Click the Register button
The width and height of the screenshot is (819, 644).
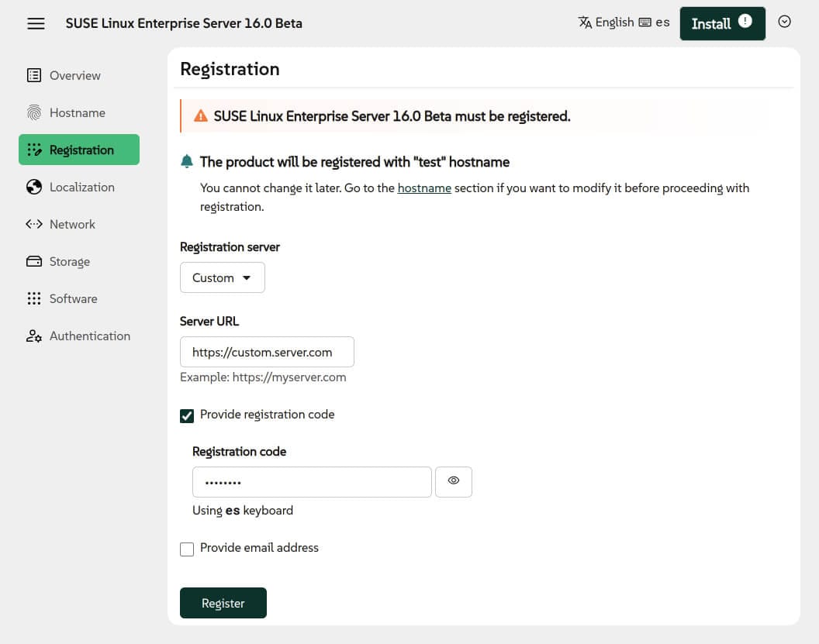[223, 603]
